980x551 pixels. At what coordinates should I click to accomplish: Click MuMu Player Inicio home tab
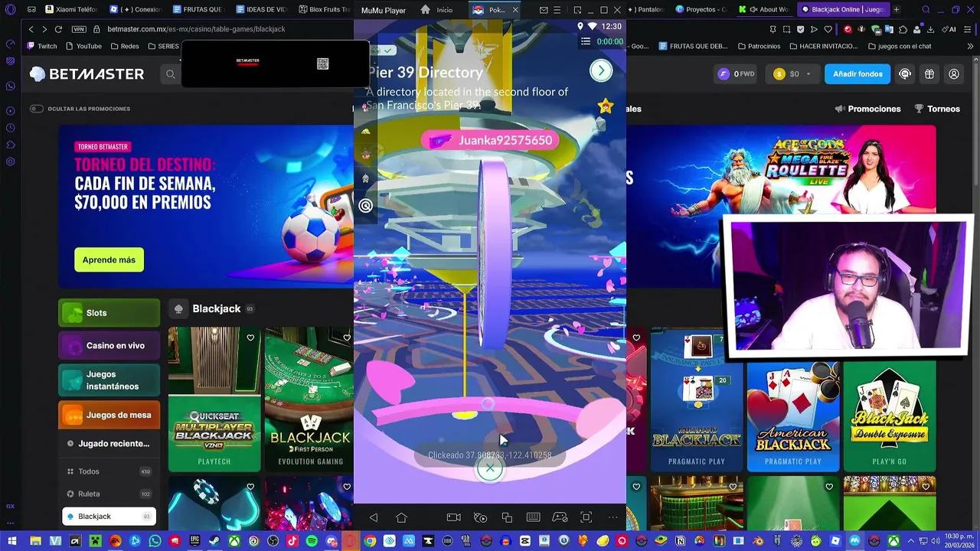436,10
